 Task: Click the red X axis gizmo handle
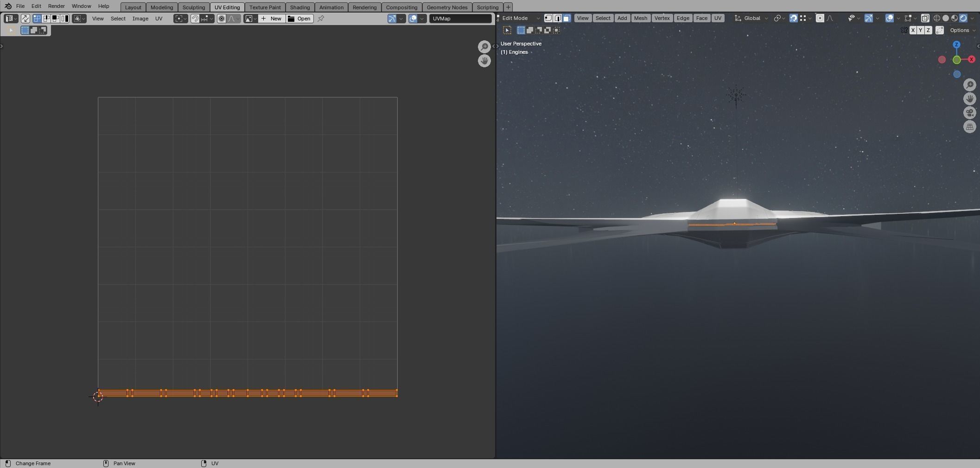coord(971,59)
